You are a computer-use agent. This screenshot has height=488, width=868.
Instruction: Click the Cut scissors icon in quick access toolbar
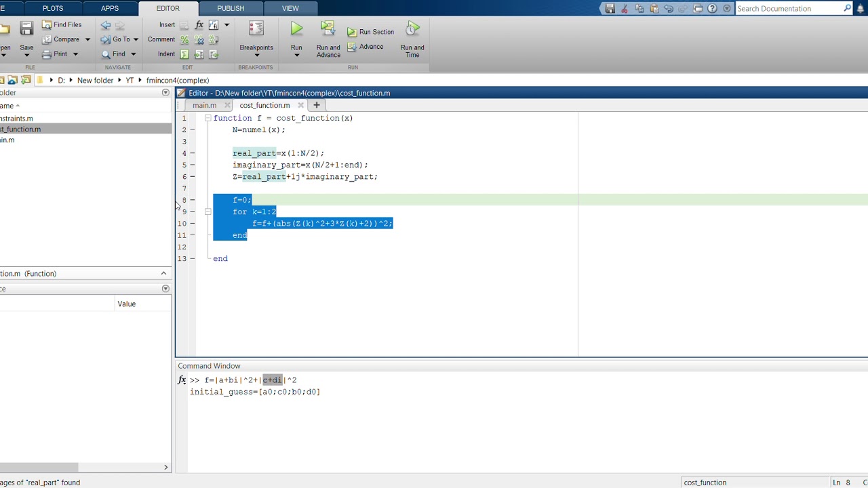pyautogui.click(x=625, y=9)
